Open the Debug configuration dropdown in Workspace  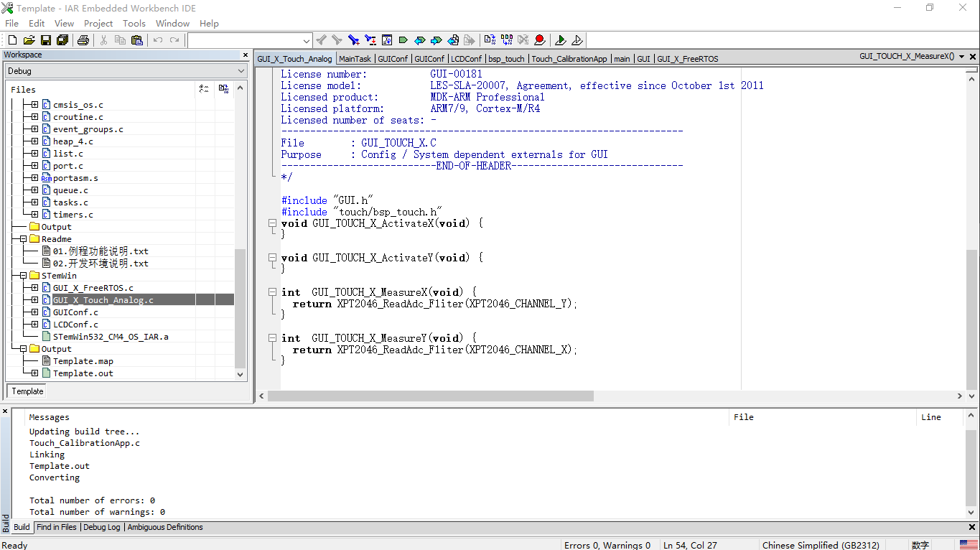(x=241, y=71)
